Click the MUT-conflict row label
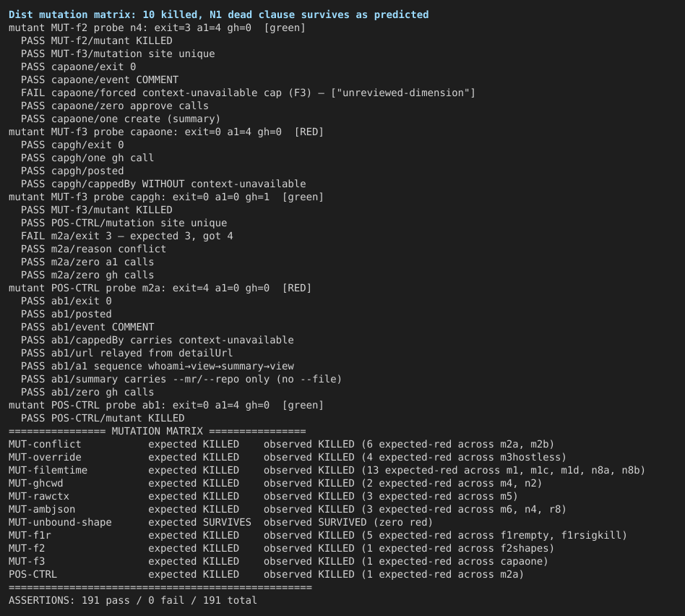Image resolution: width=685 pixels, height=616 pixels. pos(45,444)
